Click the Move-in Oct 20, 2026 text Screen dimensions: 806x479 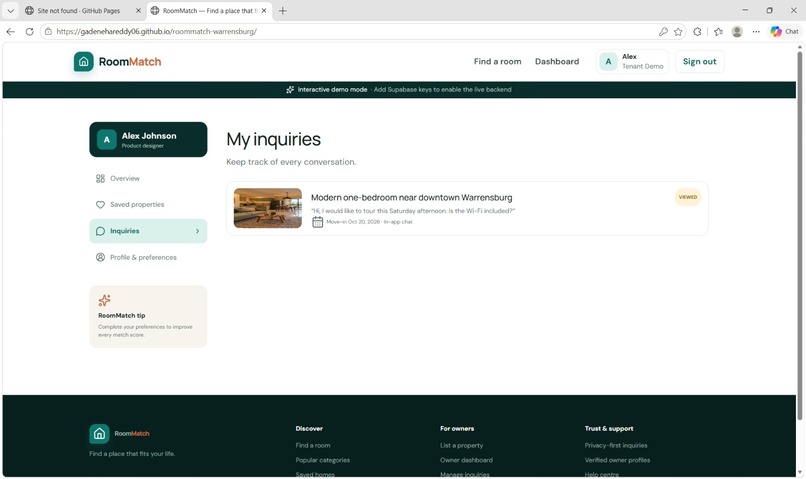click(353, 222)
